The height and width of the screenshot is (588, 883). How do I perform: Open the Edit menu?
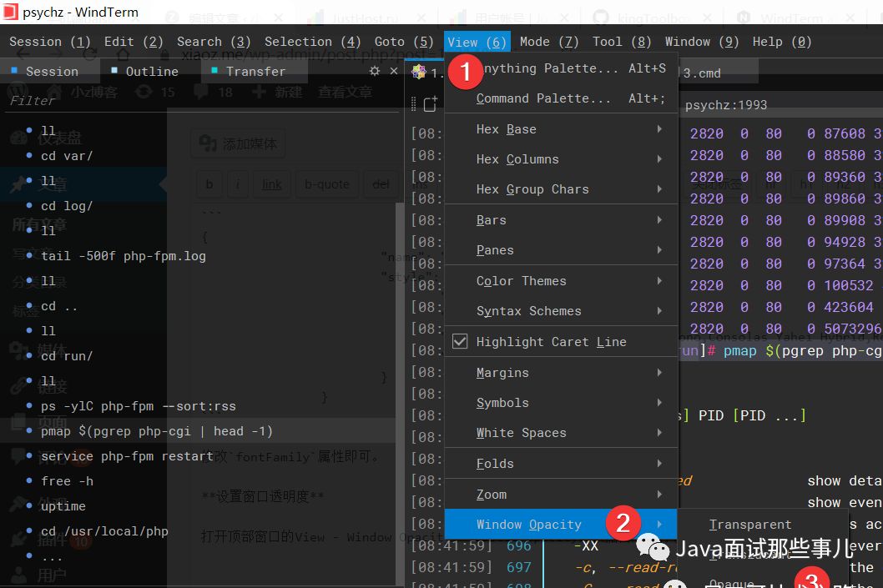click(134, 42)
